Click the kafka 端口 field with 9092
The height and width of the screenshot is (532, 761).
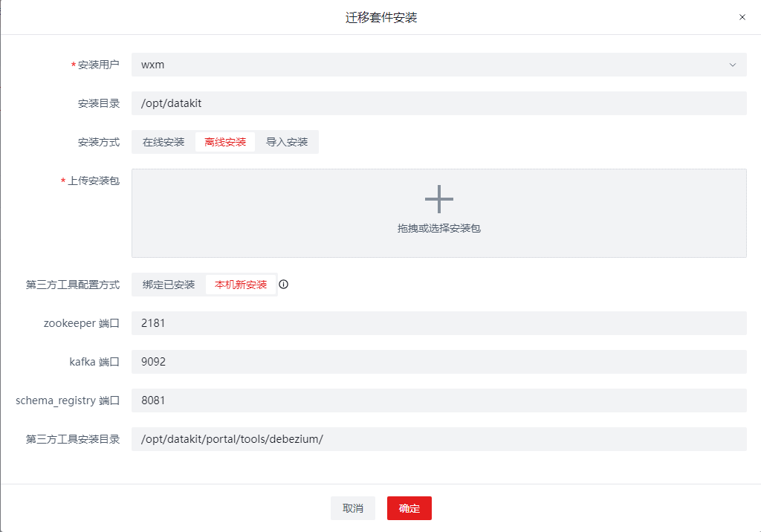(438, 362)
